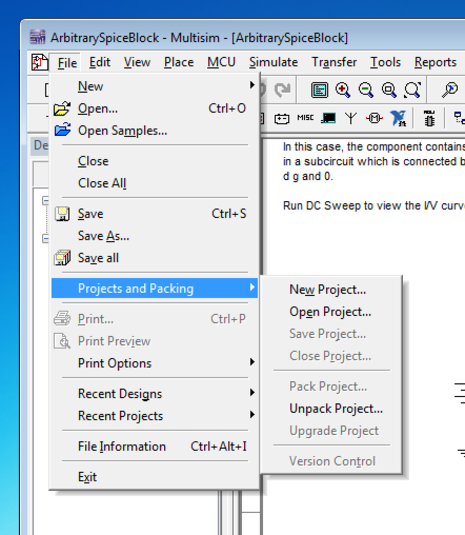Open the Tools menu
465x535 pixels.
click(386, 62)
